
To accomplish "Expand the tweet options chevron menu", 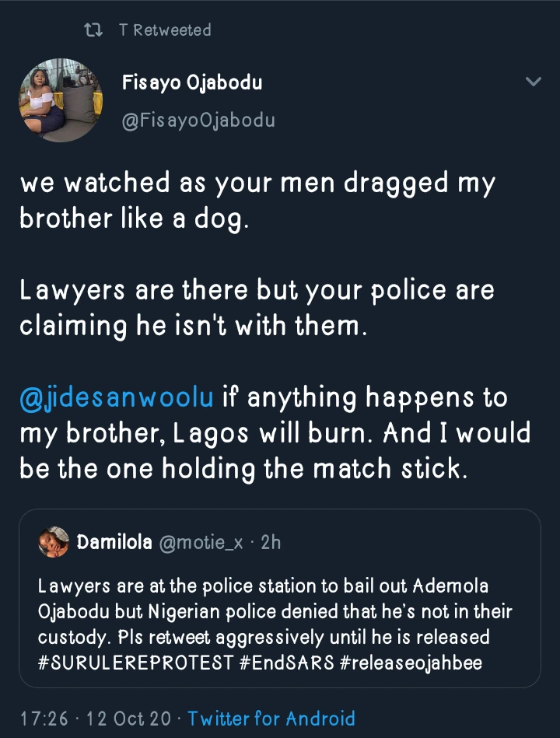I will click(533, 82).
